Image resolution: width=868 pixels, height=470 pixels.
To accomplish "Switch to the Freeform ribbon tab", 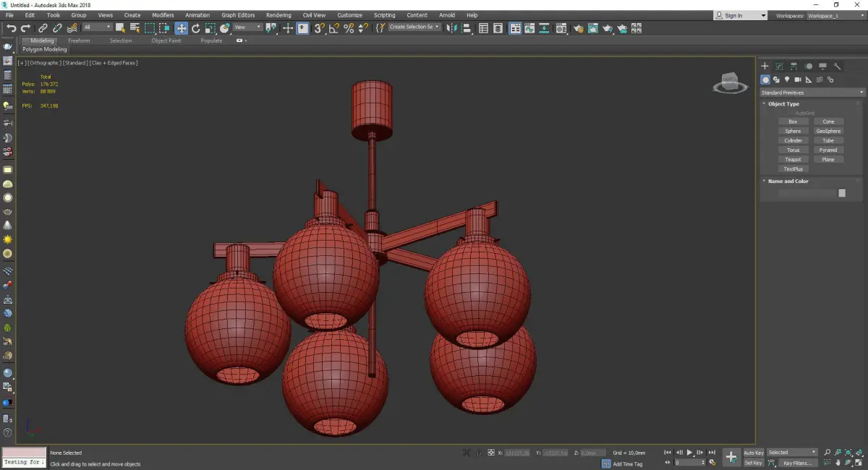I will pyautogui.click(x=79, y=40).
